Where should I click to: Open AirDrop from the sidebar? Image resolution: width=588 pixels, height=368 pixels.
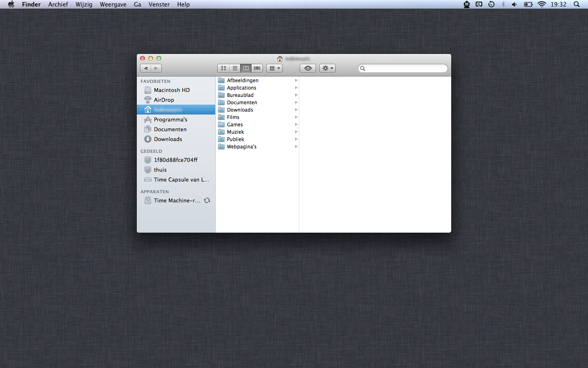[x=176, y=100]
